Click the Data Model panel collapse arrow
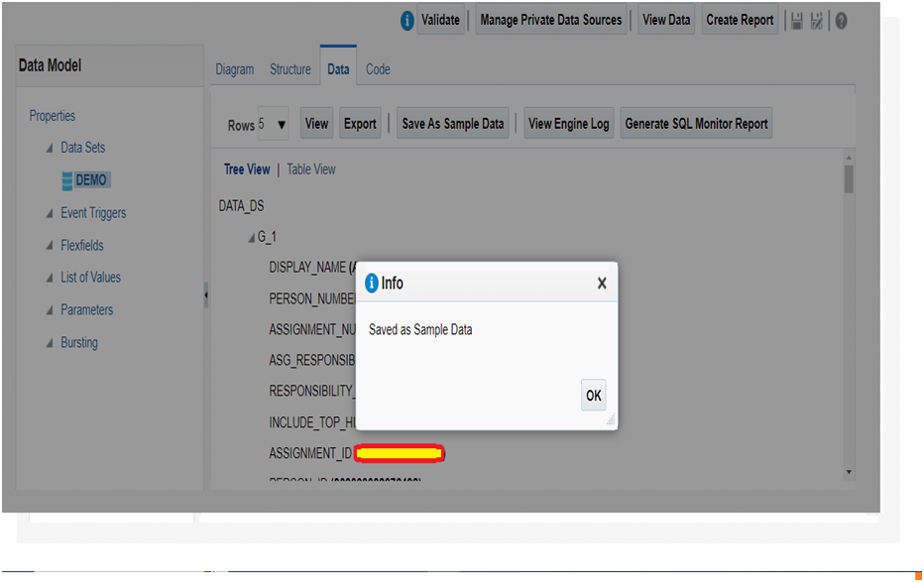Image resolution: width=924 pixels, height=582 pixels. point(205,294)
